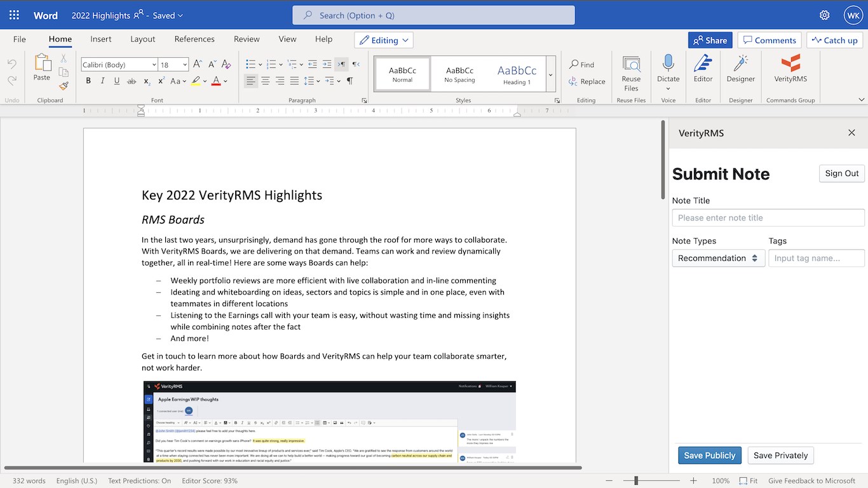Click the zoom slider in the status bar

651,481
